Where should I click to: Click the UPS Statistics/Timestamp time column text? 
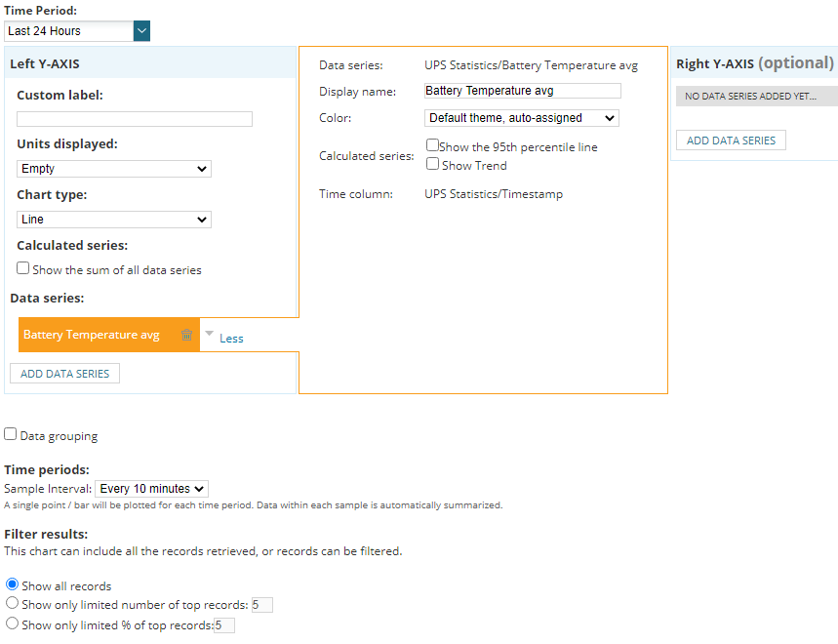pyautogui.click(x=494, y=194)
